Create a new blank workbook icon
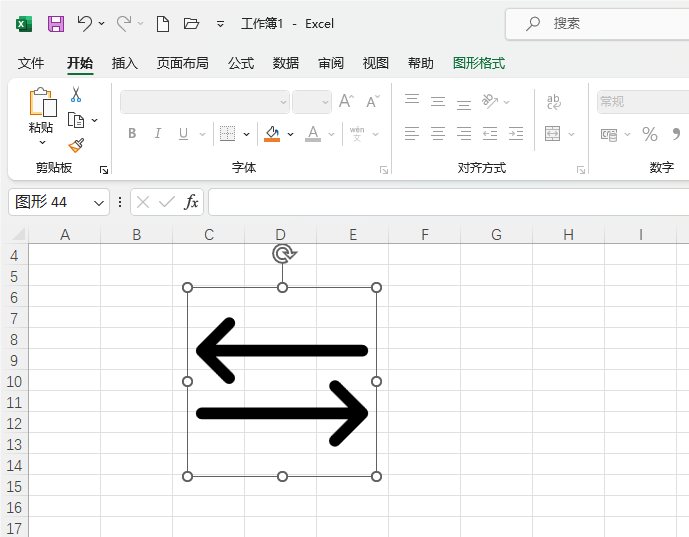This screenshot has height=537, width=689. pyautogui.click(x=163, y=23)
